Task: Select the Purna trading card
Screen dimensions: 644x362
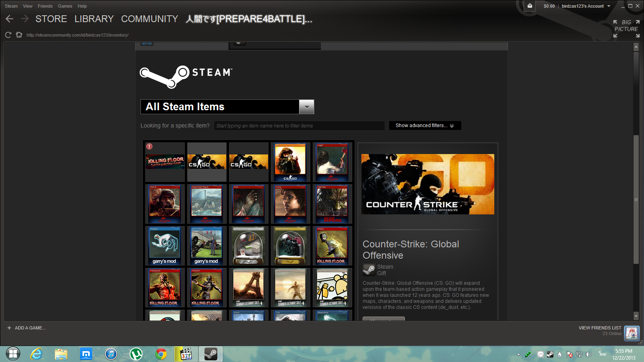Action: click(291, 204)
